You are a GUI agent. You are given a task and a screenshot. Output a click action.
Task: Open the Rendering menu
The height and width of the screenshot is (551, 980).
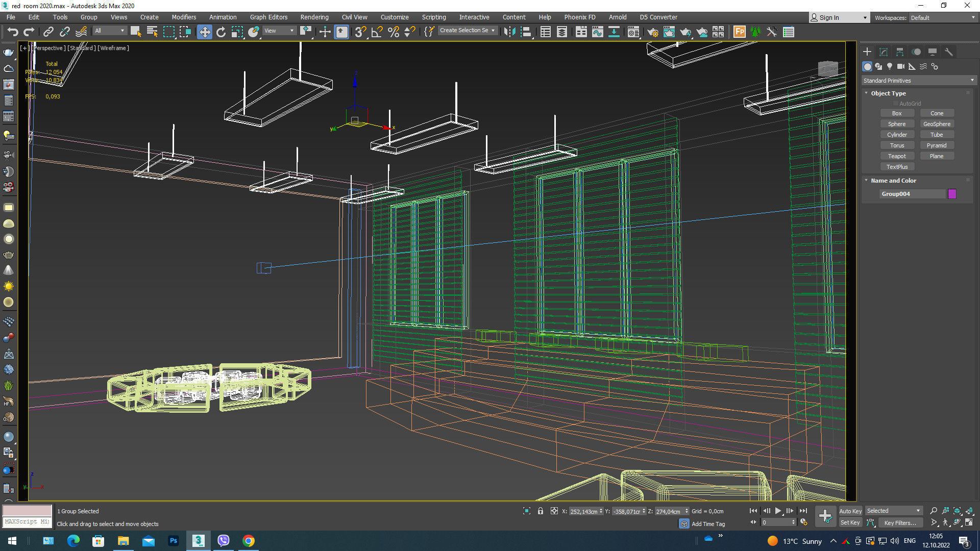[x=314, y=17]
